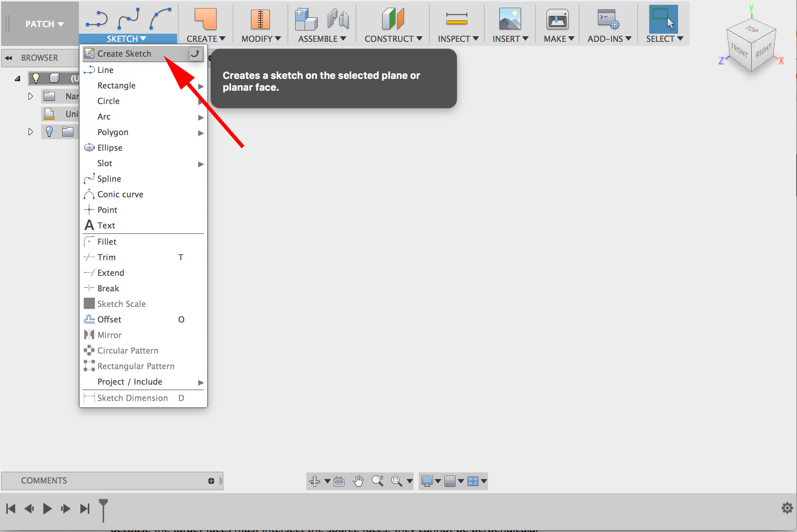Open the CREATE dropdown menu

(x=206, y=39)
